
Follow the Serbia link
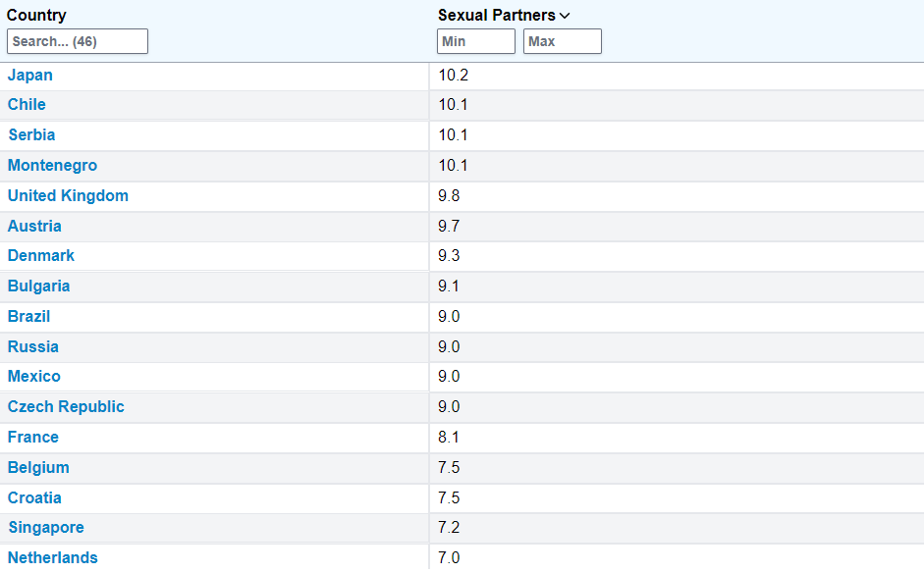point(31,135)
